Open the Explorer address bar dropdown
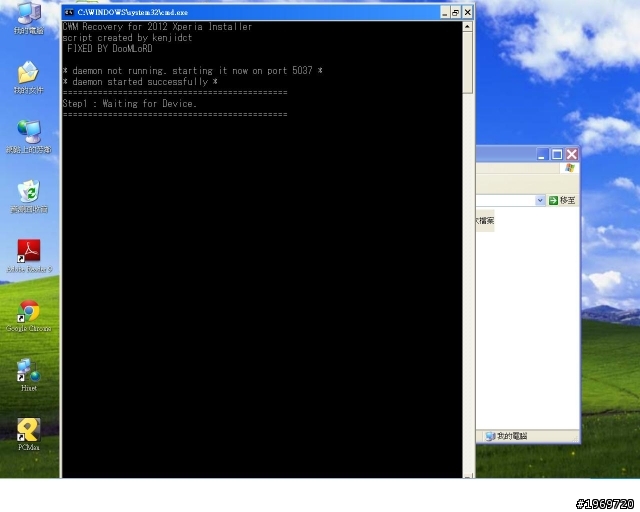Image resolution: width=640 pixels, height=512 pixels. (x=540, y=200)
